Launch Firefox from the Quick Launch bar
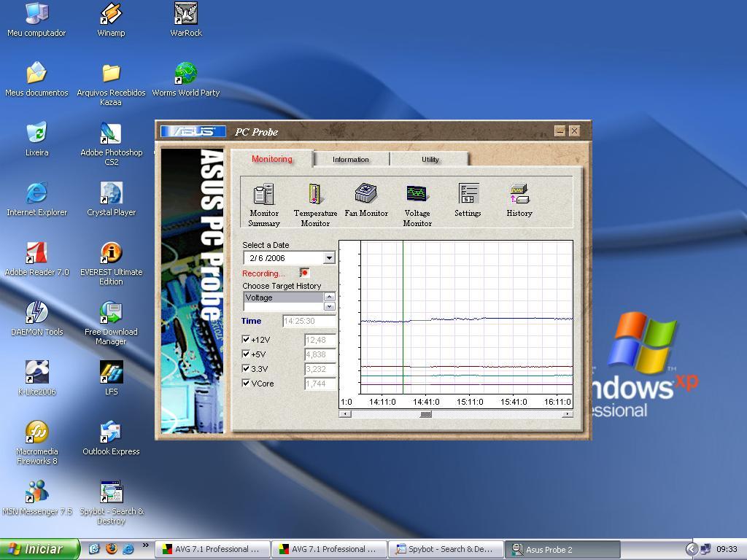This screenshot has height=560, width=747. pyautogui.click(x=111, y=549)
